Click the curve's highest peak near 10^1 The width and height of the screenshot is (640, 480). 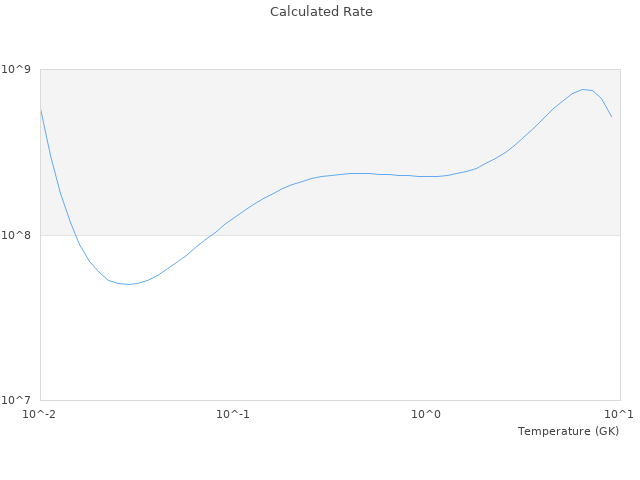(x=584, y=89)
